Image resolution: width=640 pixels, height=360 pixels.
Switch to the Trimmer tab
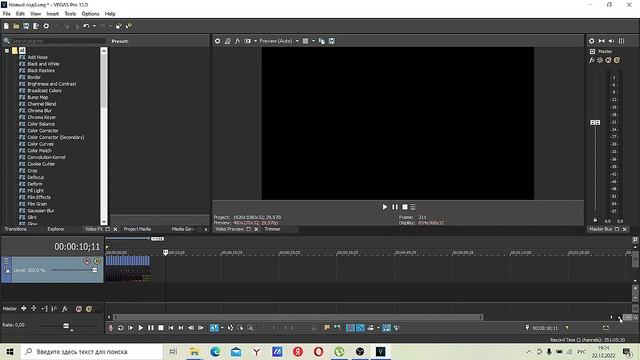272,229
